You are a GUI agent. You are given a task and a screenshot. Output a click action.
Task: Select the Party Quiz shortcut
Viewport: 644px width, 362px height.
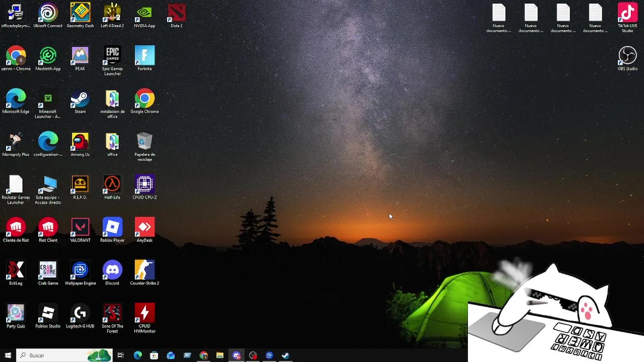(16, 316)
